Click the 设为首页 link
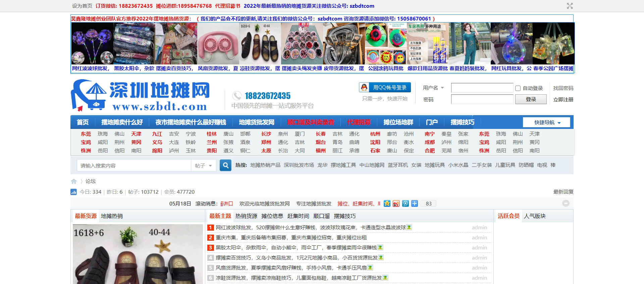644x284 pixels. point(82,6)
